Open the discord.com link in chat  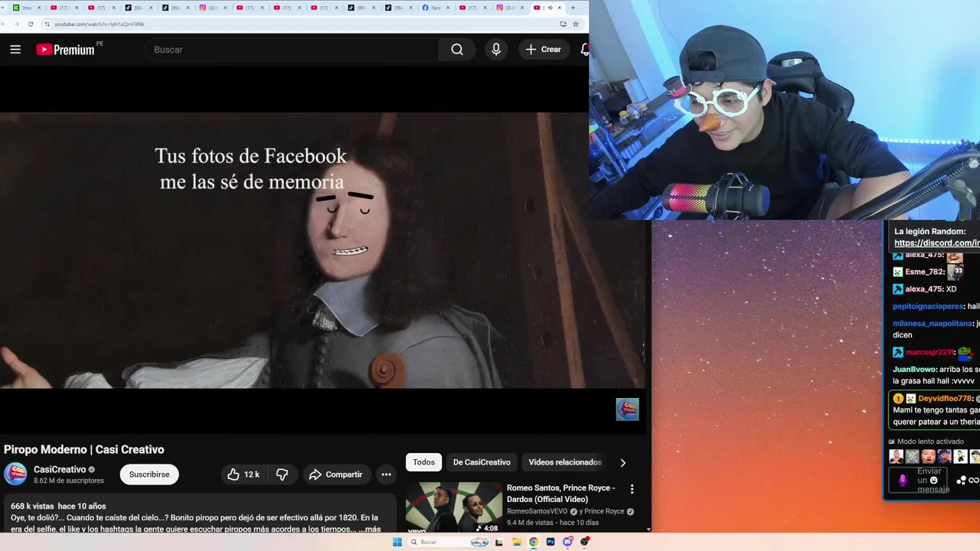tap(937, 243)
